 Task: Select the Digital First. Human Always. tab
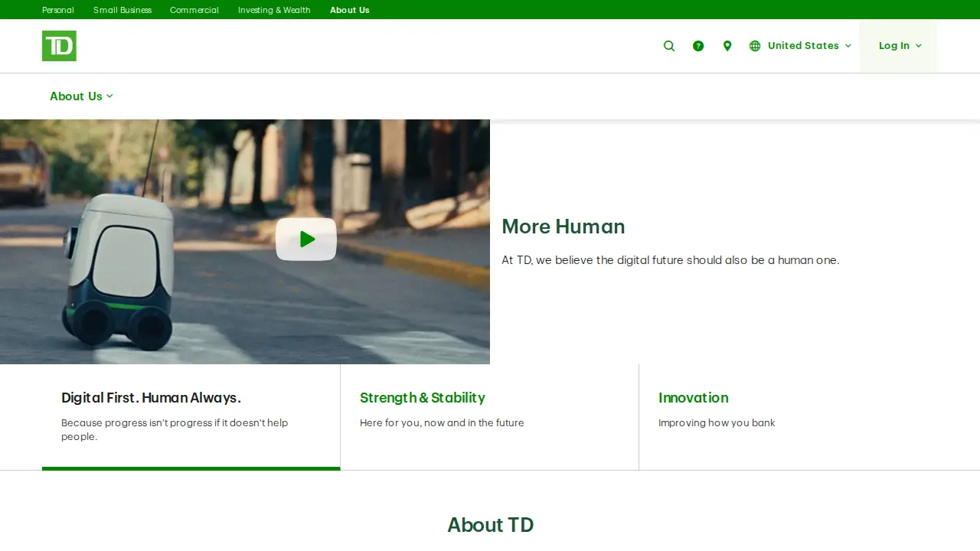[x=191, y=417]
